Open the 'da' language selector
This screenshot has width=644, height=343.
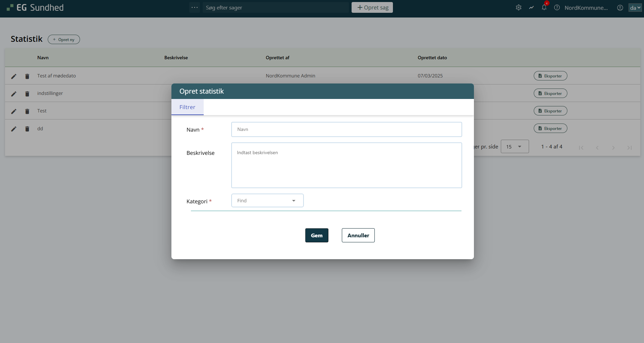[635, 8]
